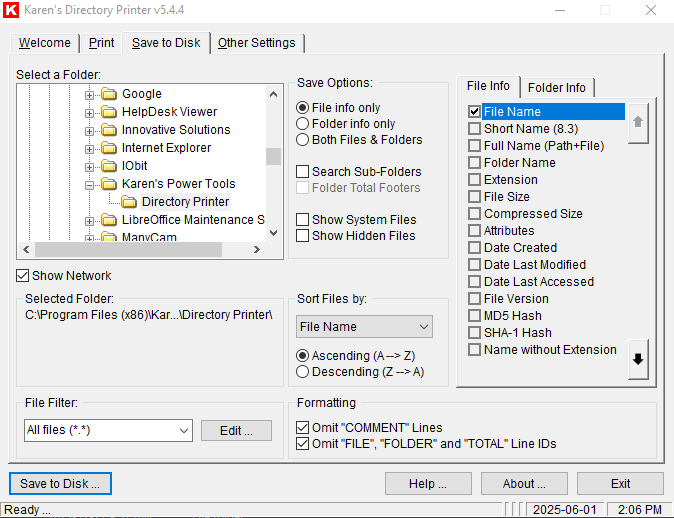
Task: Enable Full Name (Path+File) checkbox
Action: (474, 146)
